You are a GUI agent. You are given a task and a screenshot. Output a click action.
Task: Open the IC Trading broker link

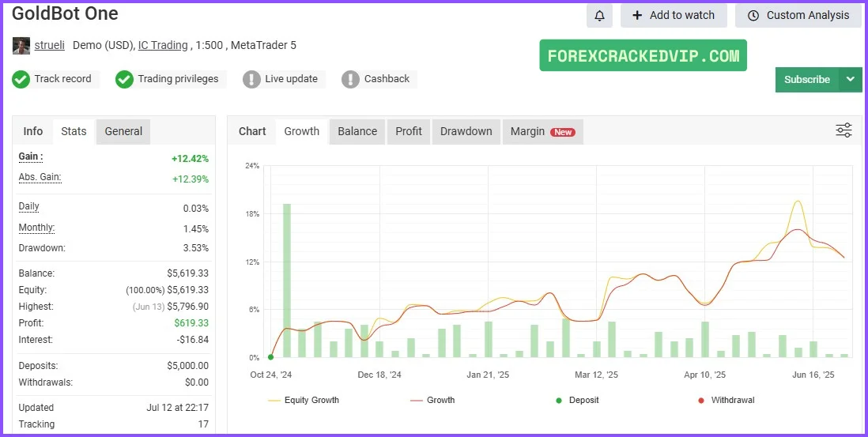163,45
